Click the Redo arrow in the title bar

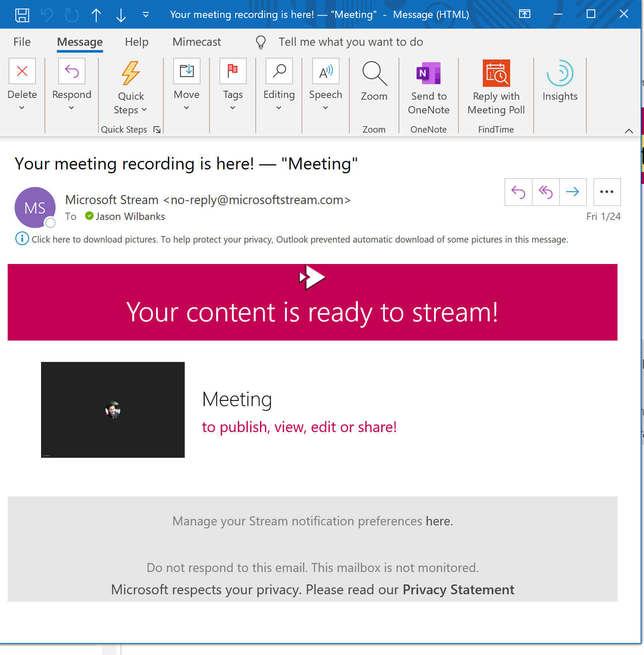(71, 15)
